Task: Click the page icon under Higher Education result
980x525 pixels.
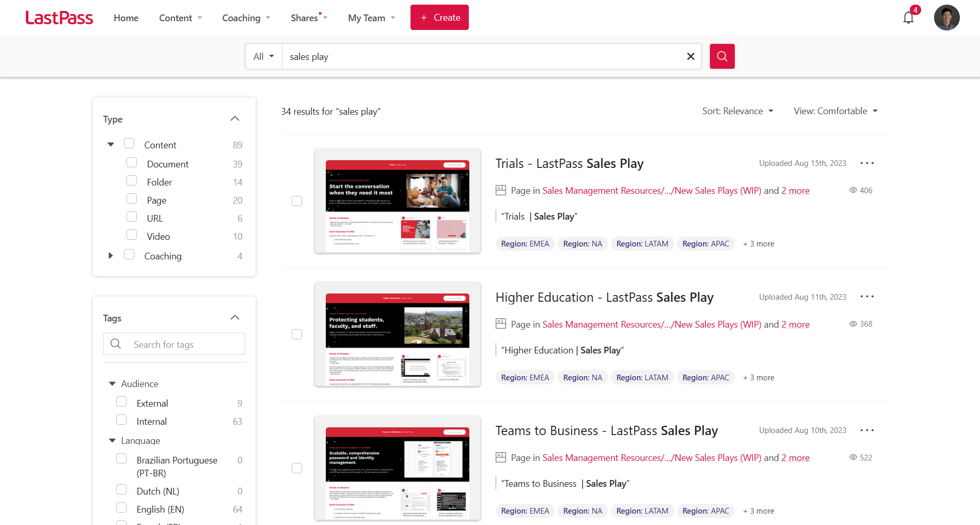Action: coord(501,324)
